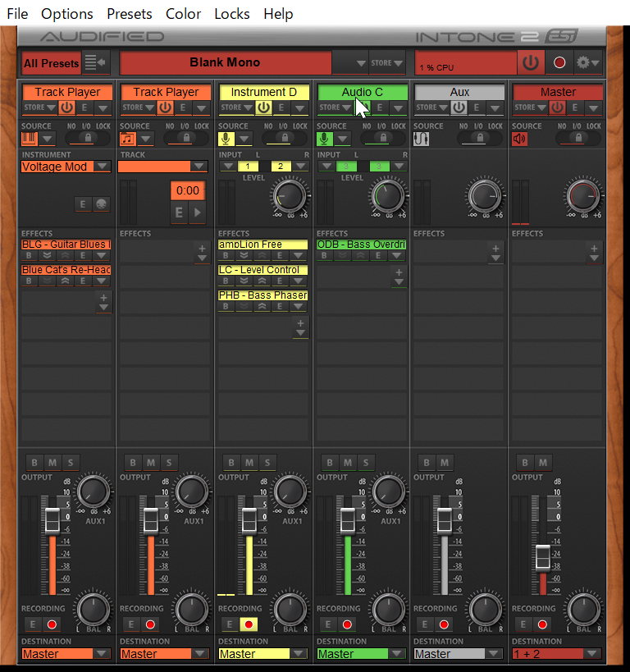Open the Help menu
The height and width of the screenshot is (672, 630).
pyautogui.click(x=278, y=14)
